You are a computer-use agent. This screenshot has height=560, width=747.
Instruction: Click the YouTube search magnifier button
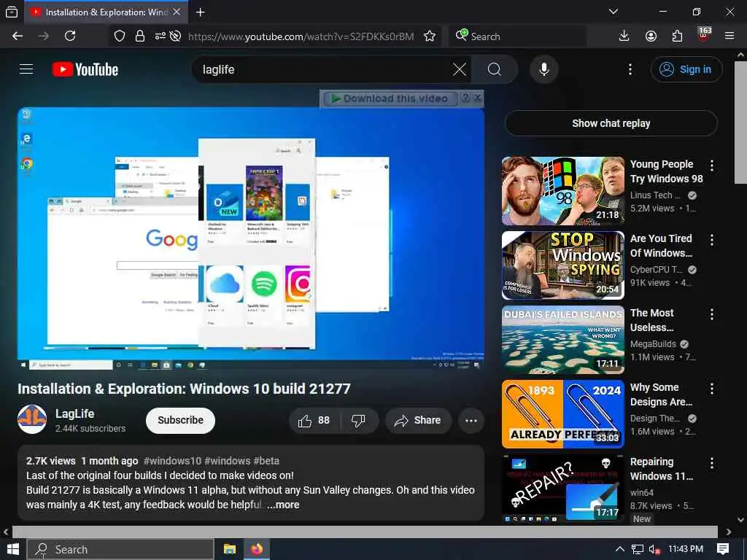[495, 69]
